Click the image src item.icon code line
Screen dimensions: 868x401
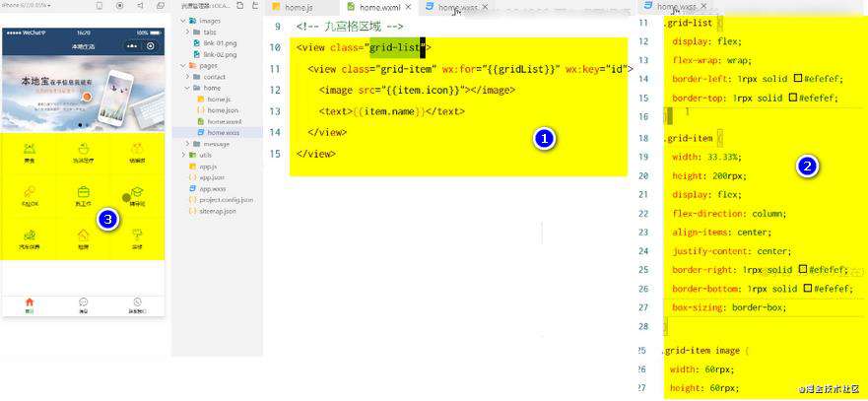tap(417, 91)
